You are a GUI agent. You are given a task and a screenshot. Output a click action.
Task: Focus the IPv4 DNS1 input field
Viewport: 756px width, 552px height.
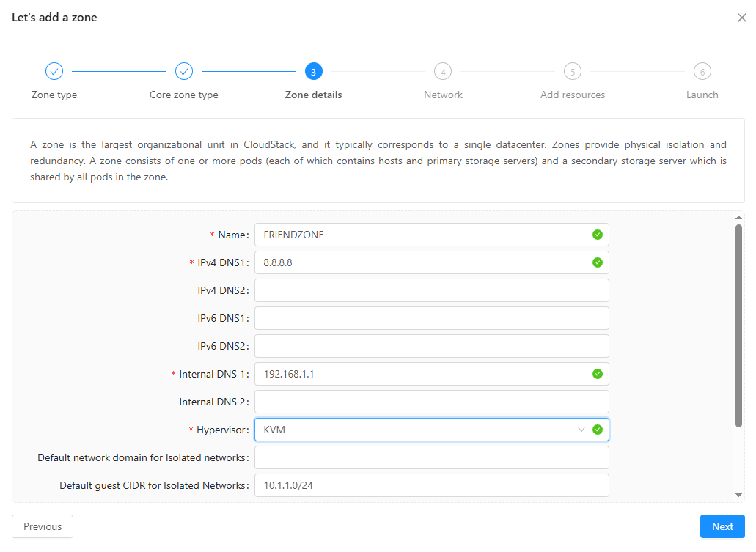click(422, 262)
